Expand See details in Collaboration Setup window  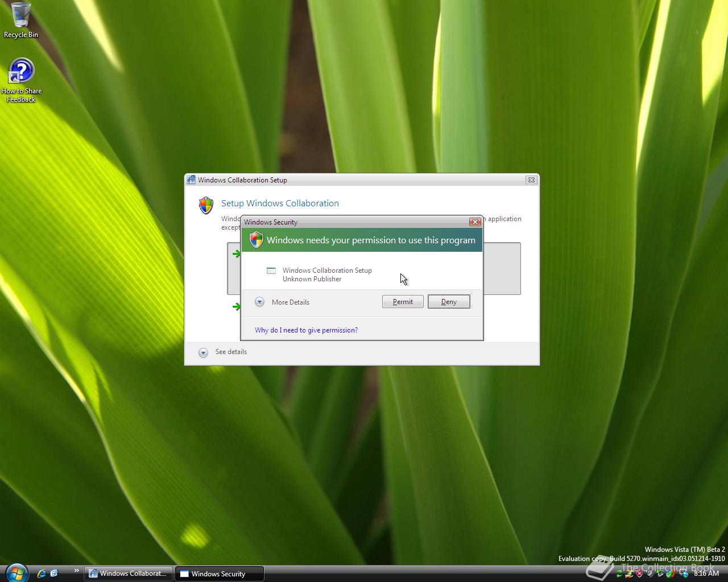point(222,352)
